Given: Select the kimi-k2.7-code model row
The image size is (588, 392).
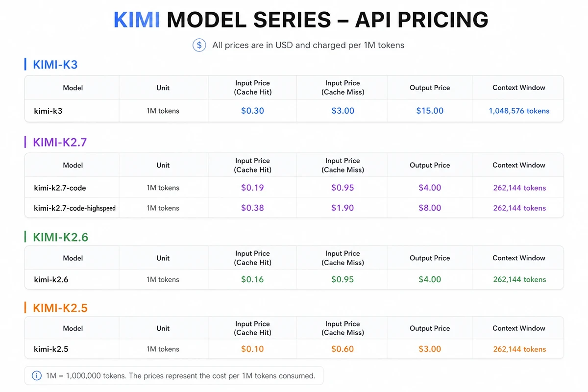Looking at the screenshot, I should tap(294, 188).
